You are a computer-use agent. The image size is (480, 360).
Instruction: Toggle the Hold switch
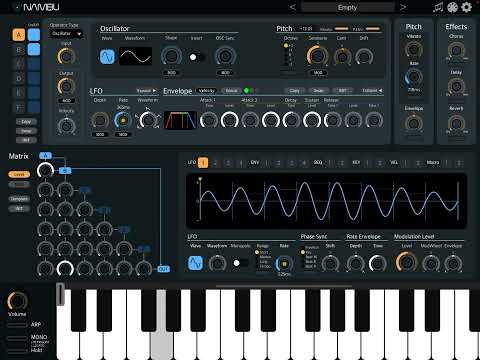(17, 351)
